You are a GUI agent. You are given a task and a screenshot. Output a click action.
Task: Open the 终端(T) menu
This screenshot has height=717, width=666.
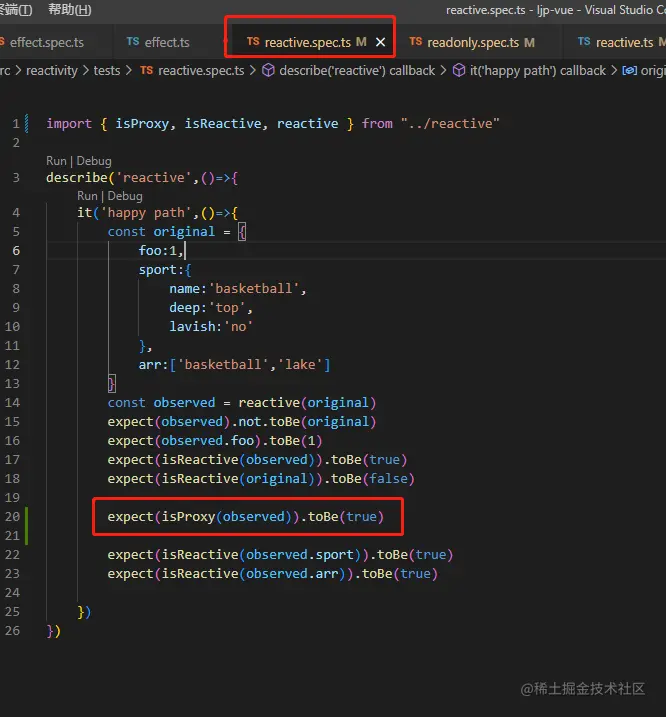click(x=16, y=10)
